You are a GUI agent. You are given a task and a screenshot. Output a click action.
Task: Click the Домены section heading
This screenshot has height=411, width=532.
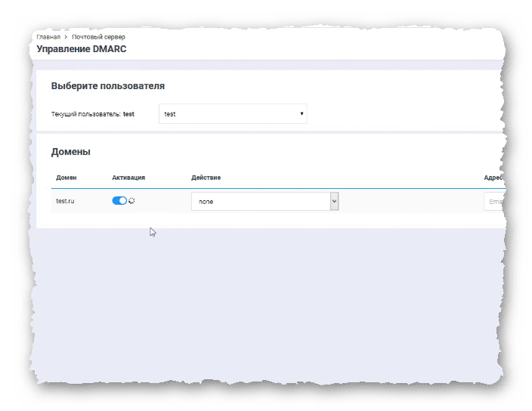tap(71, 152)
